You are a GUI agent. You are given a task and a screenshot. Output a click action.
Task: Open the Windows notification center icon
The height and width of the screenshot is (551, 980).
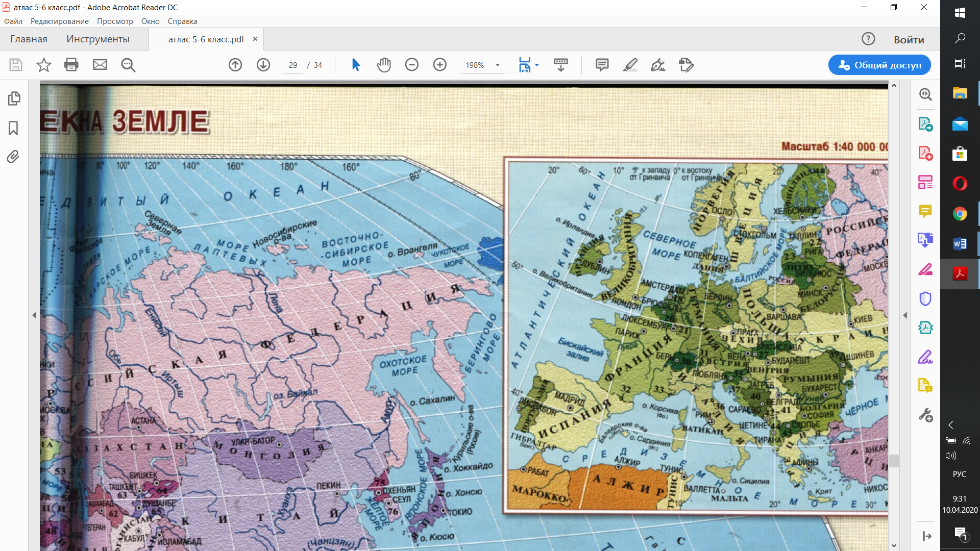pos(961,534)
